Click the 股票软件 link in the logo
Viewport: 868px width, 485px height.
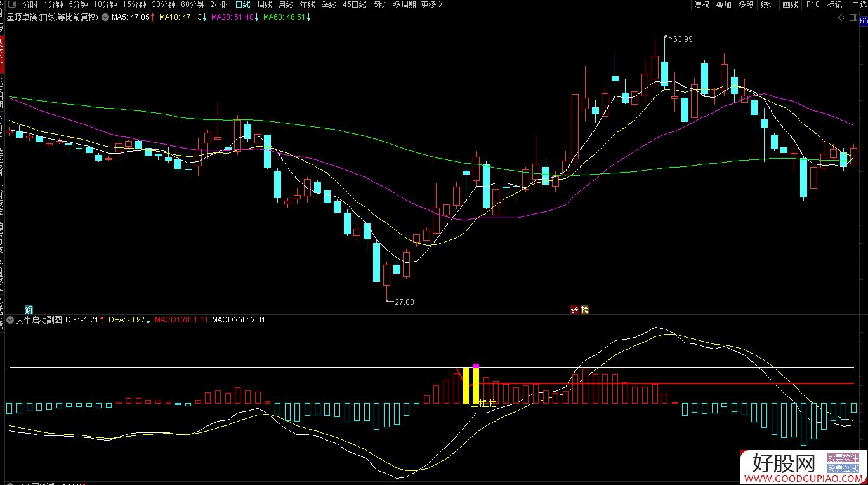click(x=843, y=458)
